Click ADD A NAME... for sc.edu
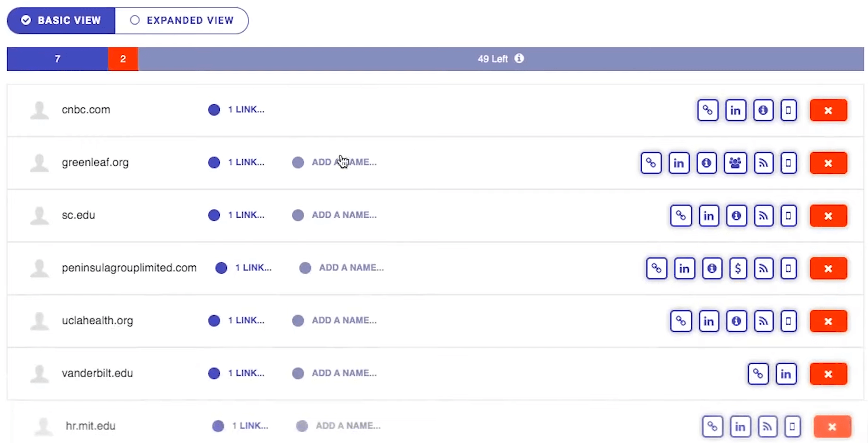 [x=344, y=215]
